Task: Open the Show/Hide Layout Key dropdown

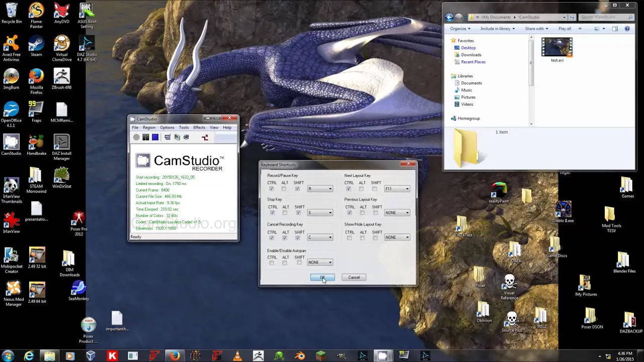Action: point(397,237)
